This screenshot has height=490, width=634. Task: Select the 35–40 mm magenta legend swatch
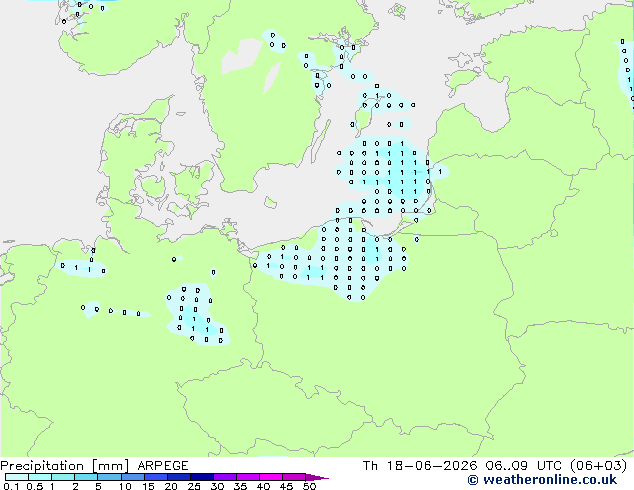[x=247, y=477]
